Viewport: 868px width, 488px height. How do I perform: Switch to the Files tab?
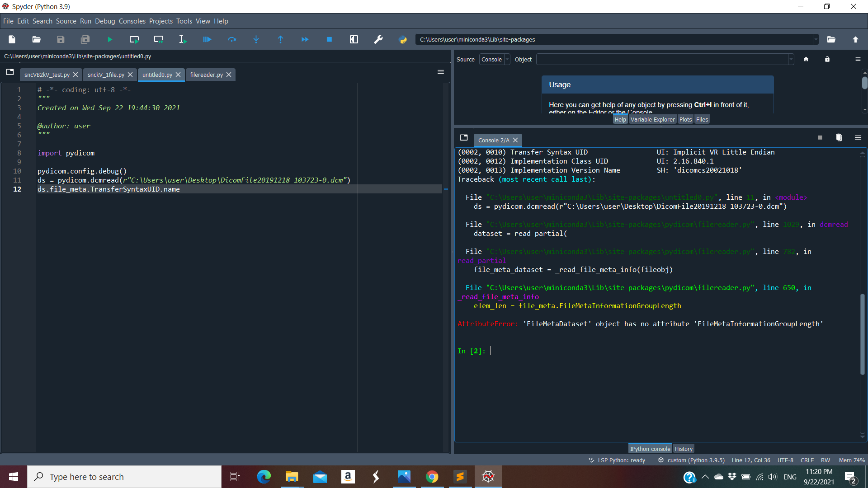click(x=702, y=119)
